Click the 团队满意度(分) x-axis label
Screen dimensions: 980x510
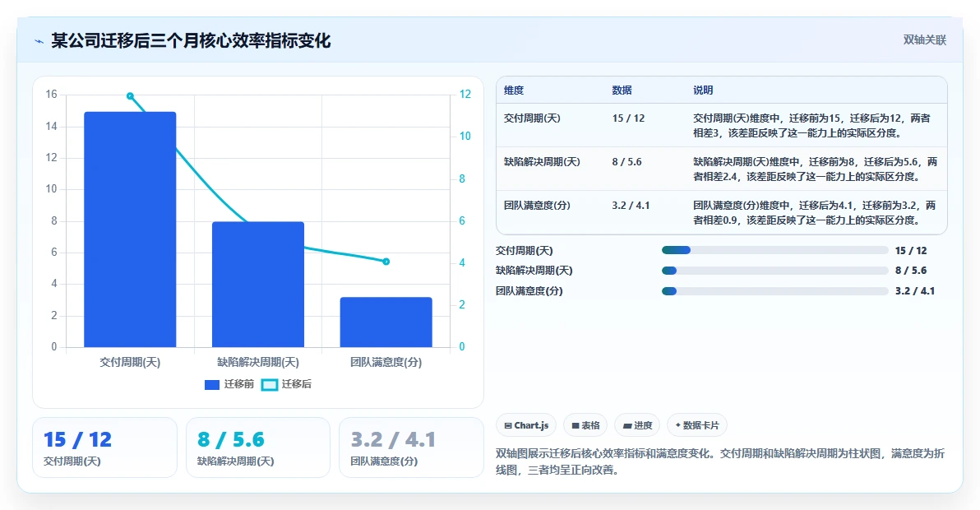point(386,363)
